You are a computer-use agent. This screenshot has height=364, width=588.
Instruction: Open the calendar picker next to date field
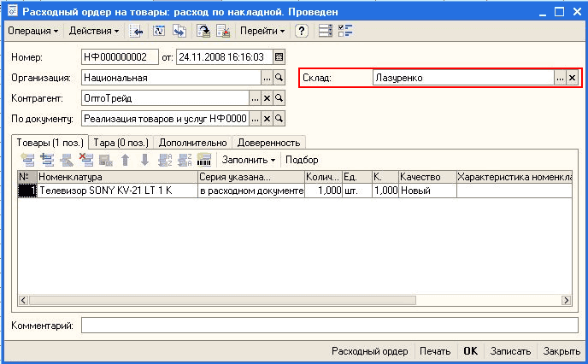(x=279, y=57)
